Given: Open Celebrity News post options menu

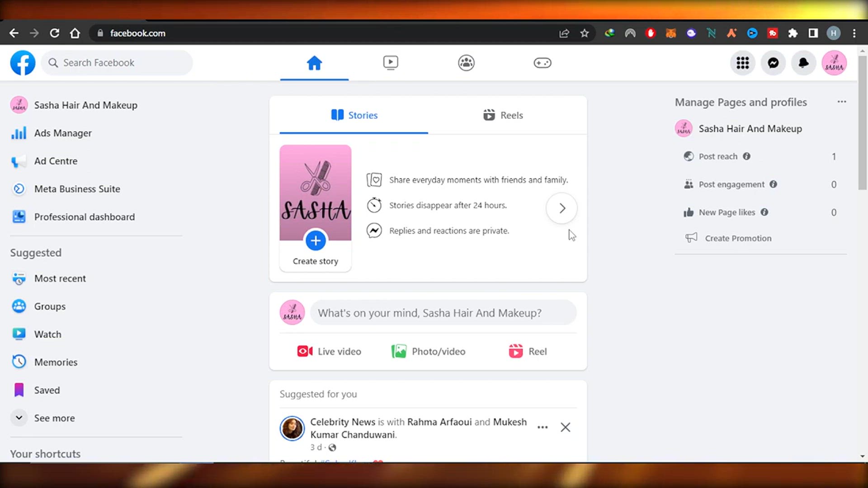Looking at the screenshot, I should click(x=542, y=427).
